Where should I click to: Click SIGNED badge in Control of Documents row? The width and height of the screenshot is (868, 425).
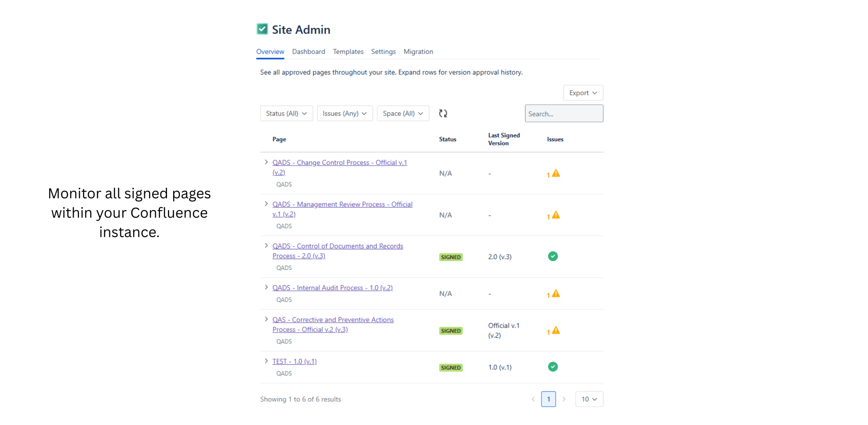(451, 257)
